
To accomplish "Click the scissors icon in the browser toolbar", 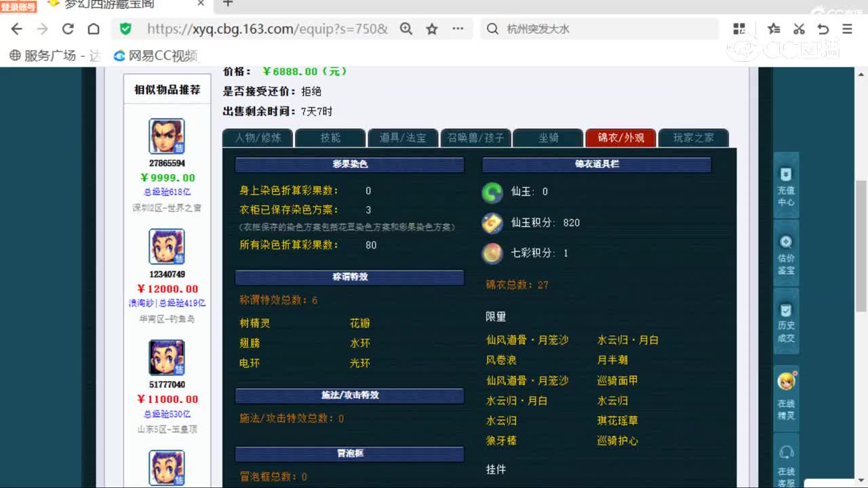I will coord(799,29).
